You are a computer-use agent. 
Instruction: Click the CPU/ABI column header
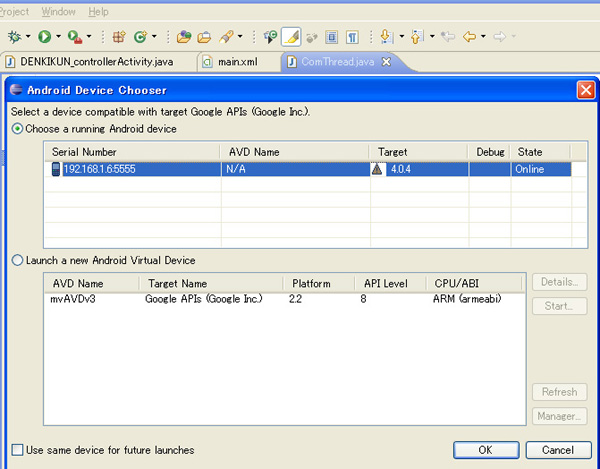click(x=474, y=283)
